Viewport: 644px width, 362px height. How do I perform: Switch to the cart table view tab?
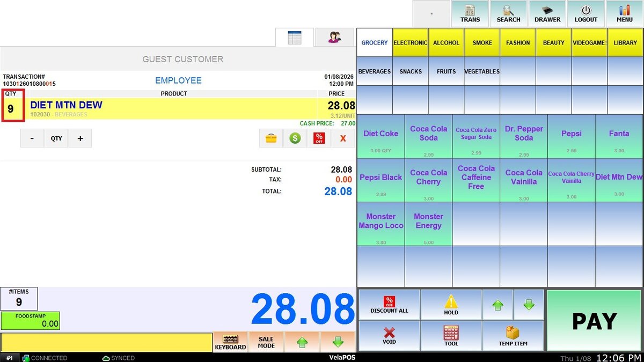295,38
